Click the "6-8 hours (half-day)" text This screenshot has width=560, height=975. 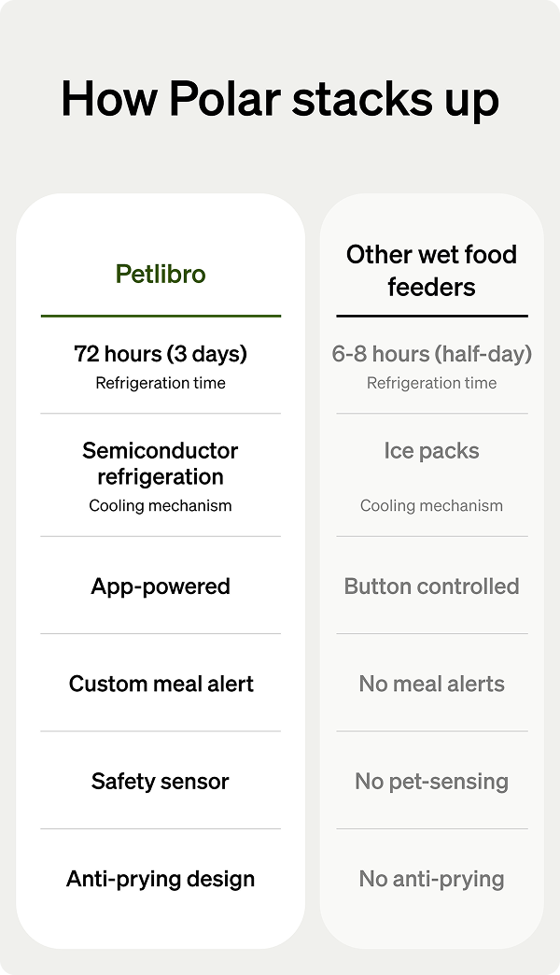point(431,354)
